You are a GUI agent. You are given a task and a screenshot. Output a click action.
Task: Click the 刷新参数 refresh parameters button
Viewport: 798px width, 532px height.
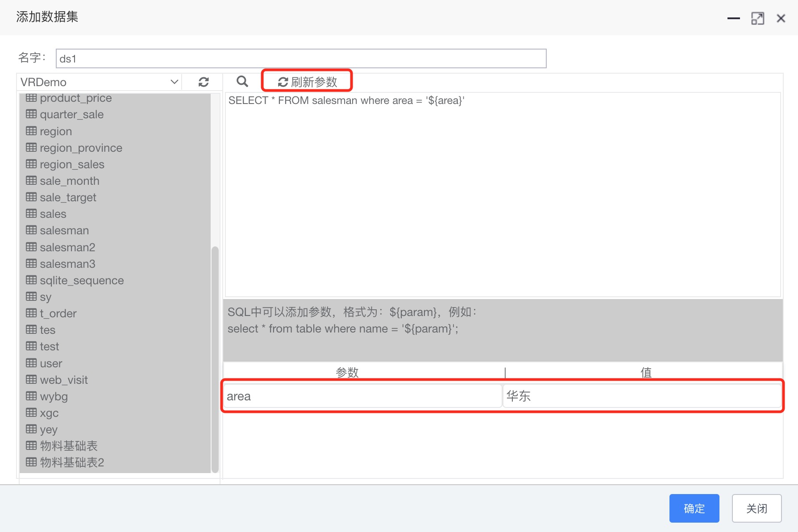[x=307, y=82]
